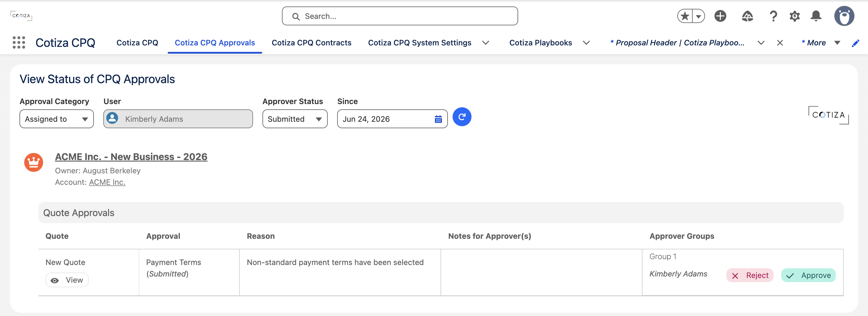Click the Kimberly Adams user field
The image size is (868, 316).
click(178, 119)
